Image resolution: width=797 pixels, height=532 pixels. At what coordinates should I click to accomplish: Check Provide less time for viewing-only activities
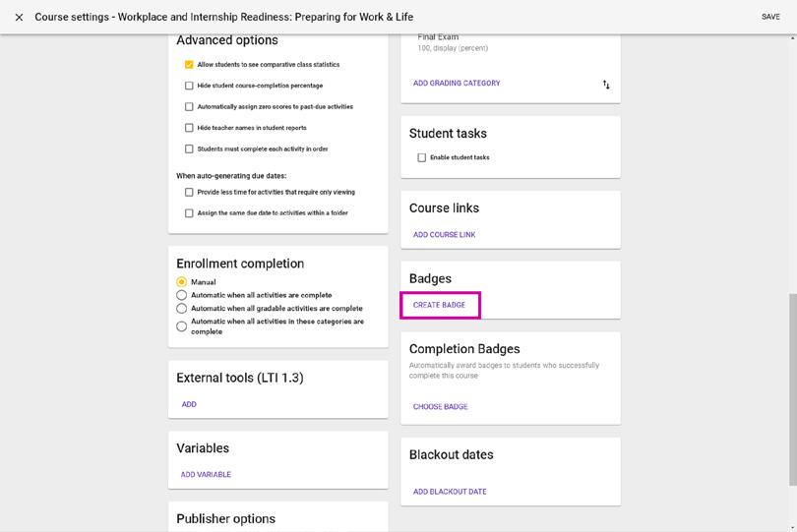(x=189, y=192)
